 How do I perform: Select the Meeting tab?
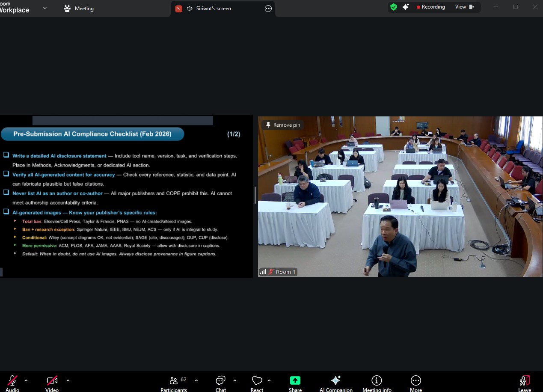click(x=79, y=9)
